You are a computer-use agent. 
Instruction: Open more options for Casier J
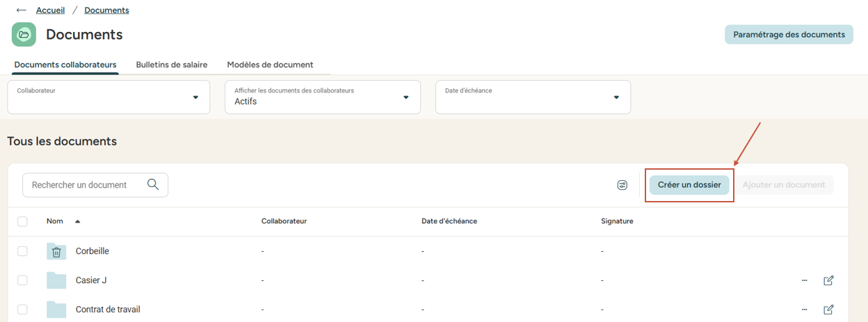[805, 280]
